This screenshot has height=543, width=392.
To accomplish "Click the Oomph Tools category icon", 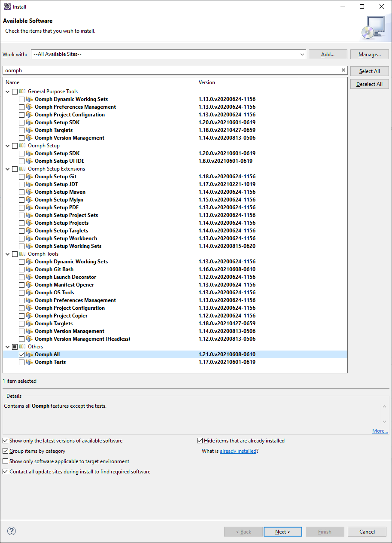I will click(x=22, y=254).
